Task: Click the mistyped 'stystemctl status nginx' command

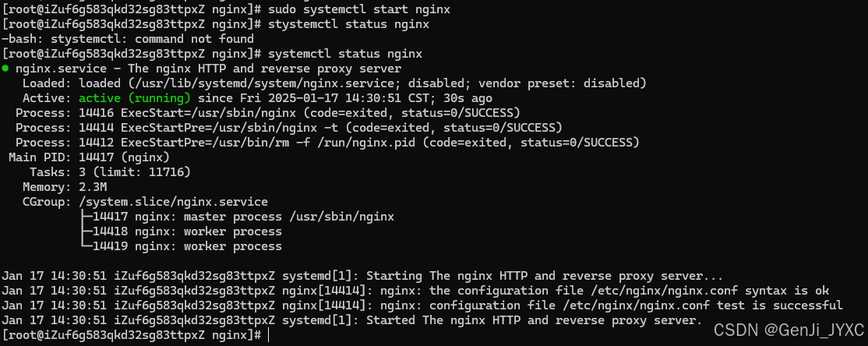Action: (348, 24)
